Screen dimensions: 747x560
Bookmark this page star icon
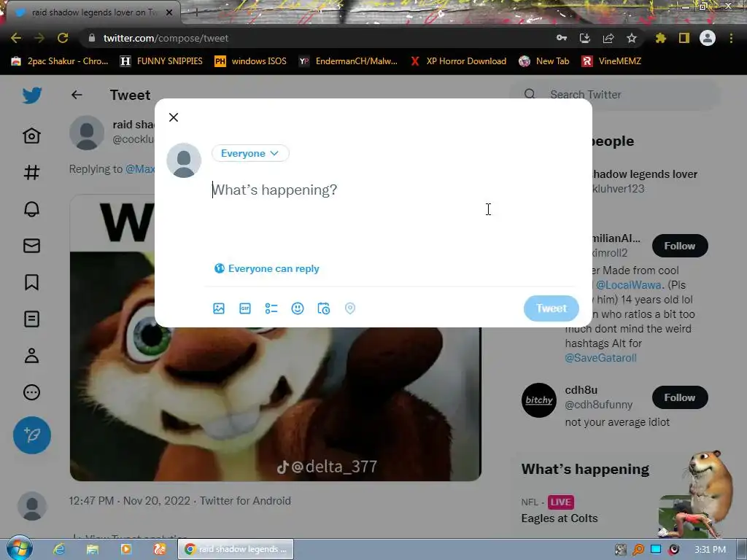tap(632, 38)
